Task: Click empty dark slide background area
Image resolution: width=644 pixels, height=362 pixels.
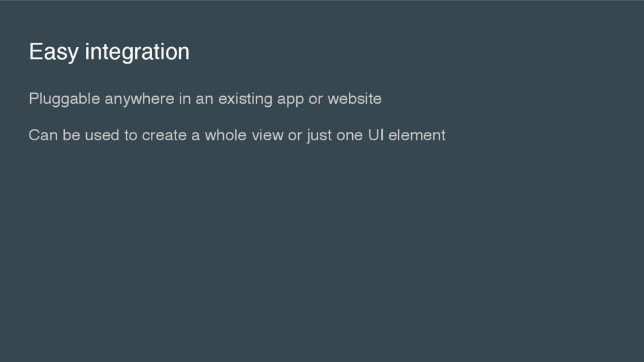Action: tap(322, 255)
